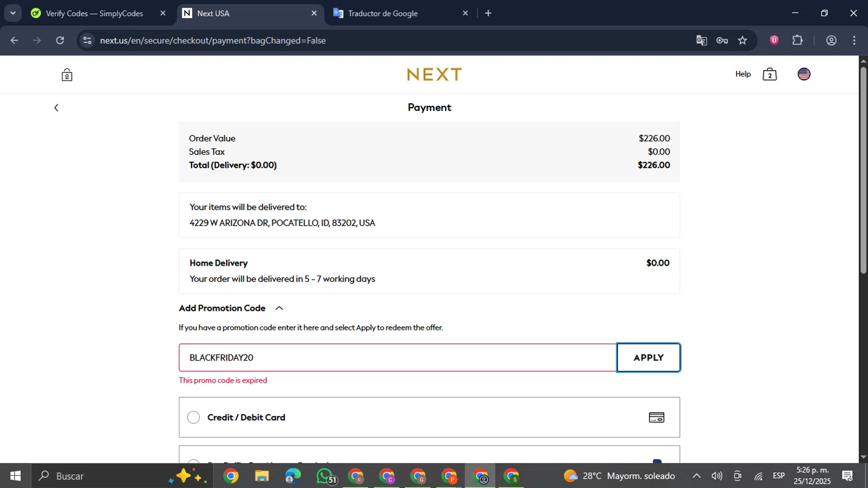
Task: Open WhatsApp from the taskbar
Action: click(325, 476)
